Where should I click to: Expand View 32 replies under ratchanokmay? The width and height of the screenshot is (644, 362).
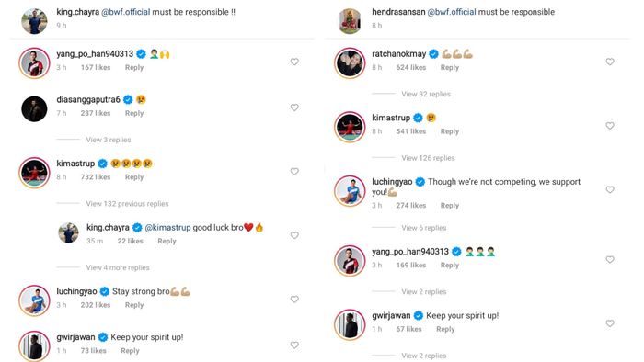[x=426, y=94]
